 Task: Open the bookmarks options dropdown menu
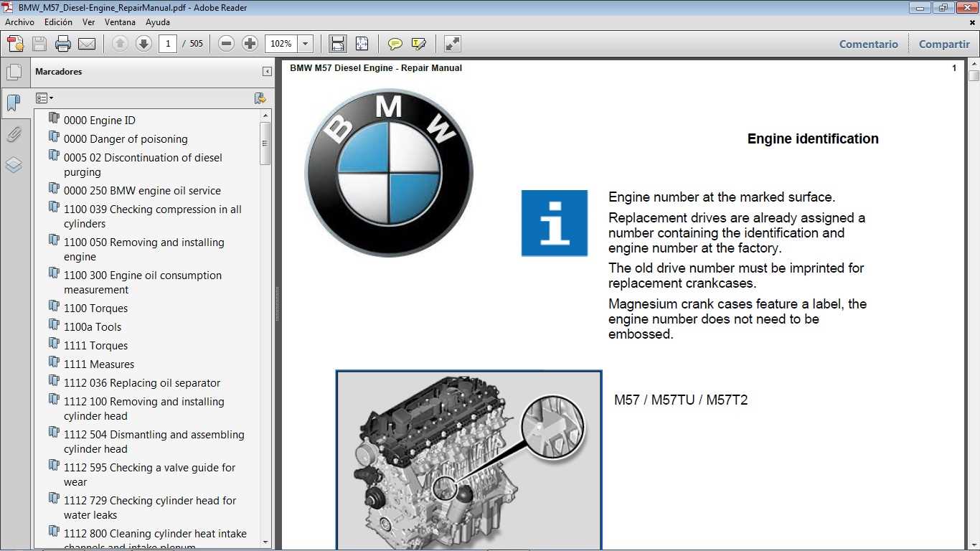pos(44,98)
